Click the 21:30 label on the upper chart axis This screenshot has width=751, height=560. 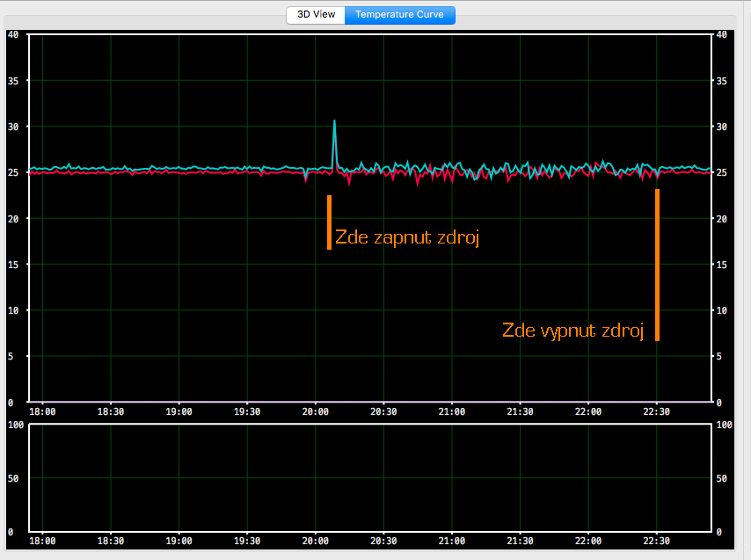click(520, 411)
